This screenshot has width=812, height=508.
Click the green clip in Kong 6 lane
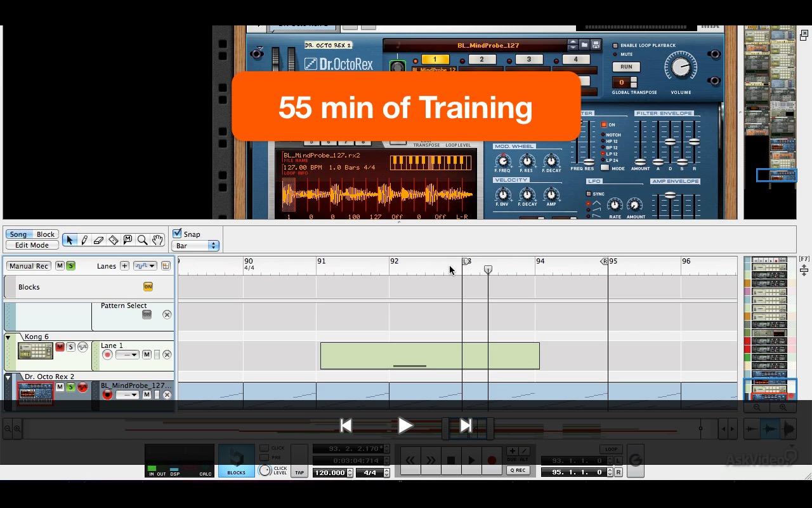[430, 356]
